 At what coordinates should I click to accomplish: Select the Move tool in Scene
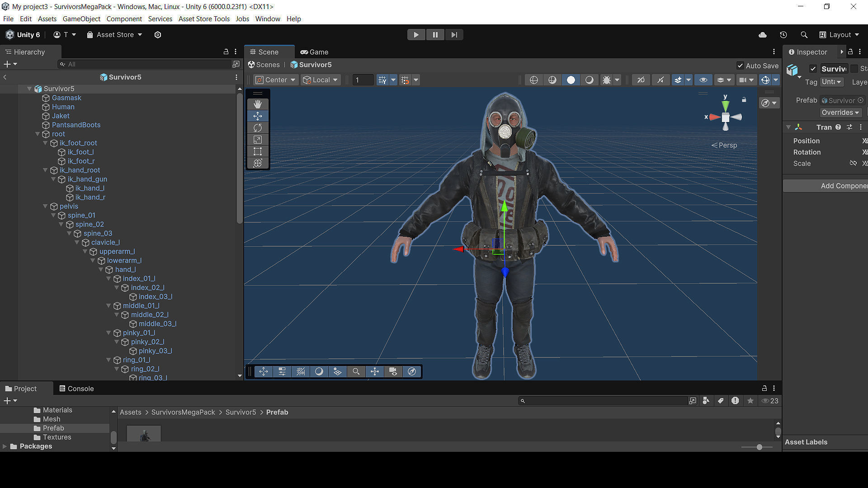[258, 116]
